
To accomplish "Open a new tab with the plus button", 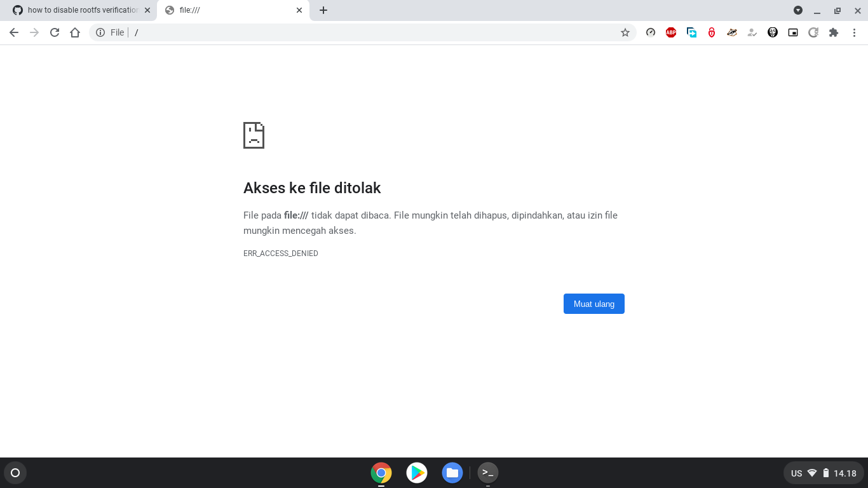I will point(324,10).
